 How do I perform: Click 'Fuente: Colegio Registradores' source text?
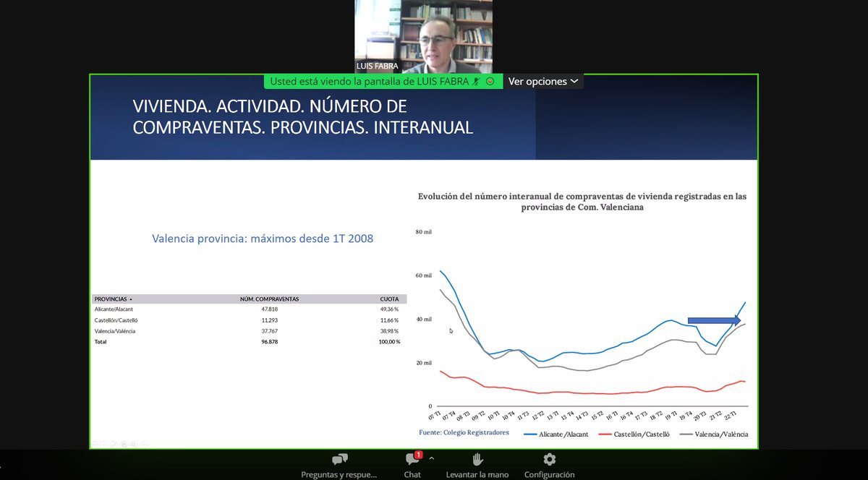click(x=464, y=432)
